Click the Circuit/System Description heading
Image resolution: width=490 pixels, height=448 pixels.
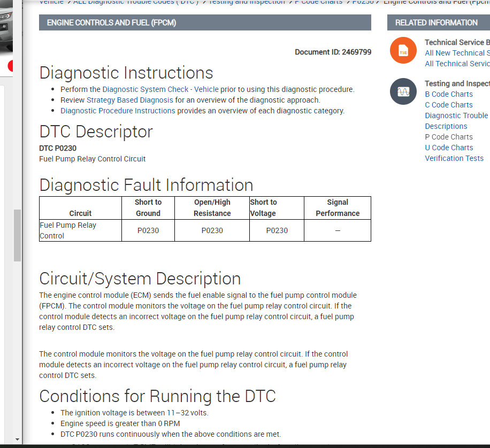pos(140,279)
